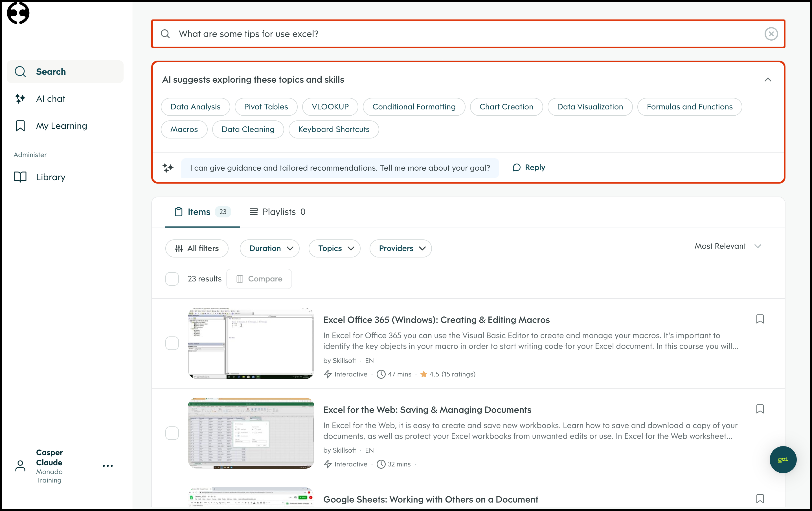The height and width of the screenshot is (511, 812).
Task: Check the select-all results checkbox
Action: (172, 279)
